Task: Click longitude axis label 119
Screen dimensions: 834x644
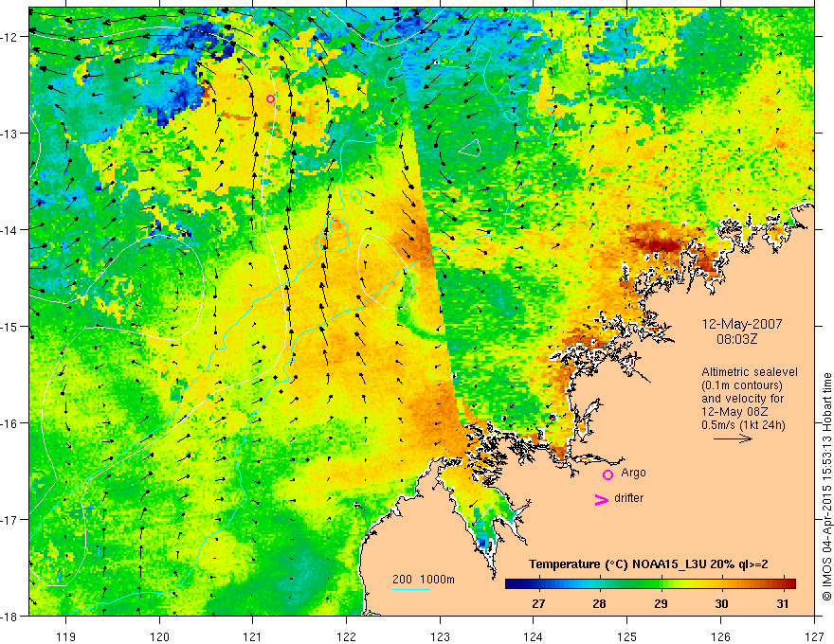Action: pos(66,636)
